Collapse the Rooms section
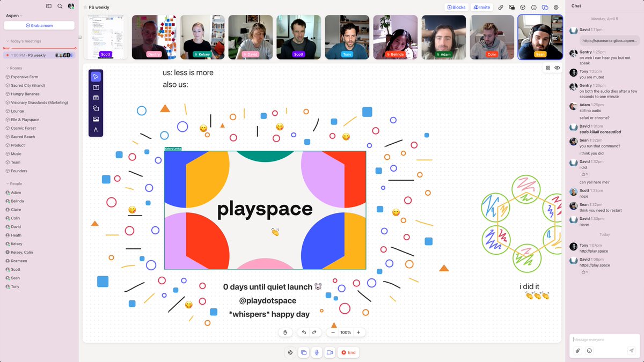The width and height of the screenshot is (644, 362). [14, 68]
